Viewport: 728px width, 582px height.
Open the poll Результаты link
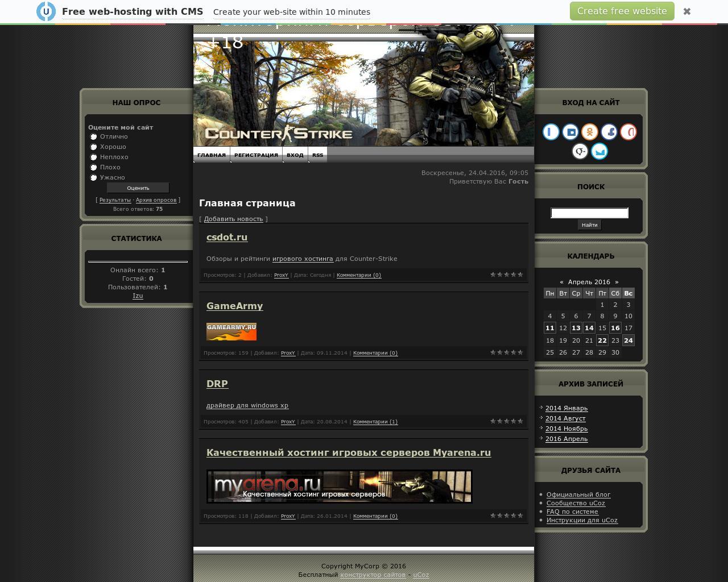(x=115, y=200)
